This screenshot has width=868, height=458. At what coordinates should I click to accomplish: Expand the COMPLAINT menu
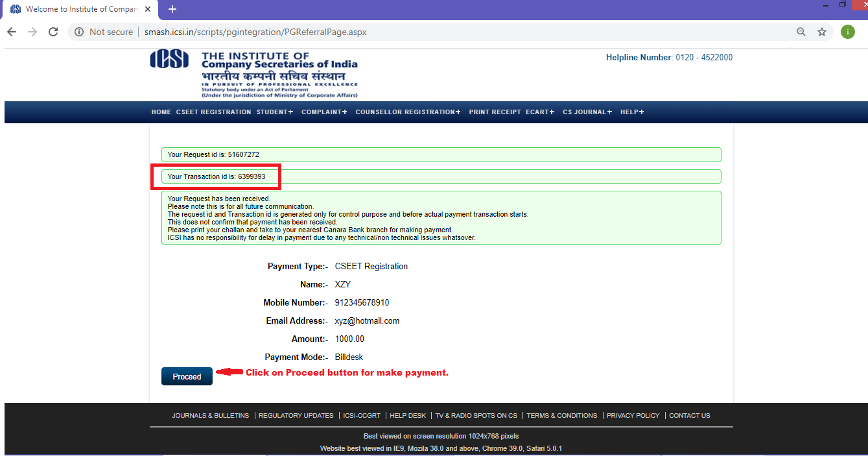tap(324, 112)
